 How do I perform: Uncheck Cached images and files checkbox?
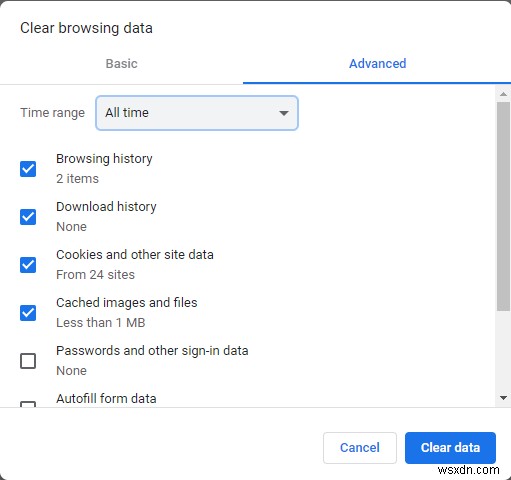click(x=28, y=313)
